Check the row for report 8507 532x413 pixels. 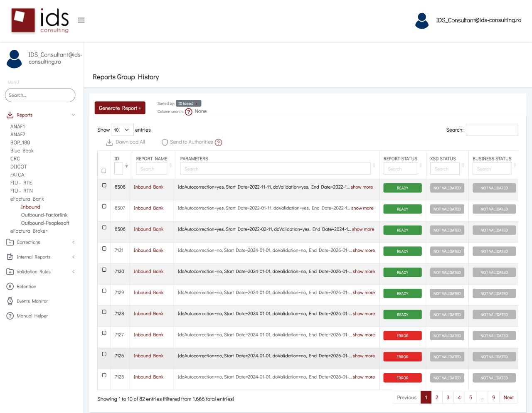click(104, 206)
